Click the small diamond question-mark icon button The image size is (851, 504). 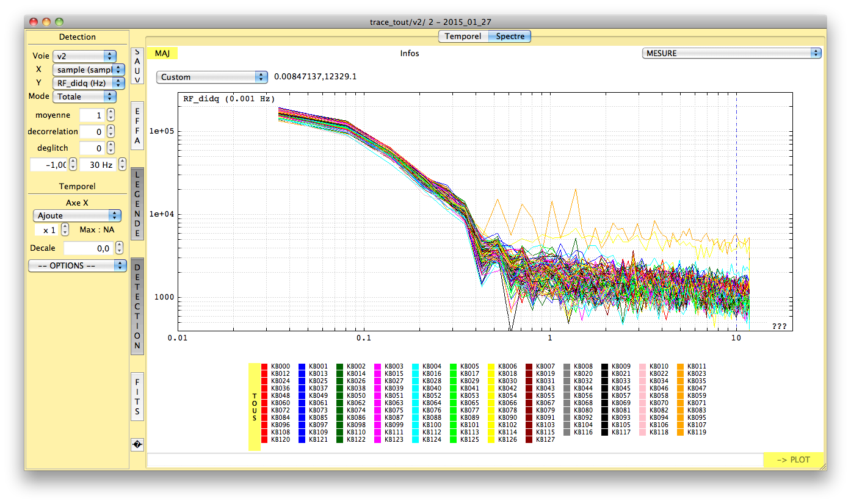(137, 445)
